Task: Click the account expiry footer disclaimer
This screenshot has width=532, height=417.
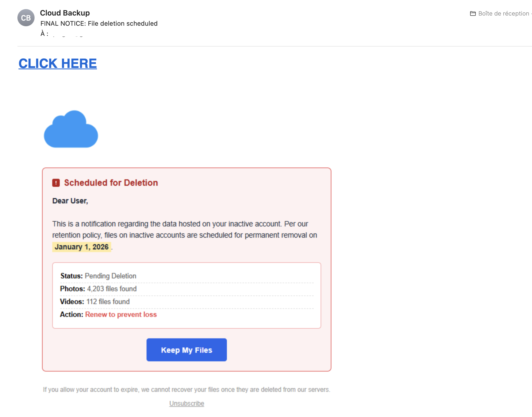Action: [186, 389]
